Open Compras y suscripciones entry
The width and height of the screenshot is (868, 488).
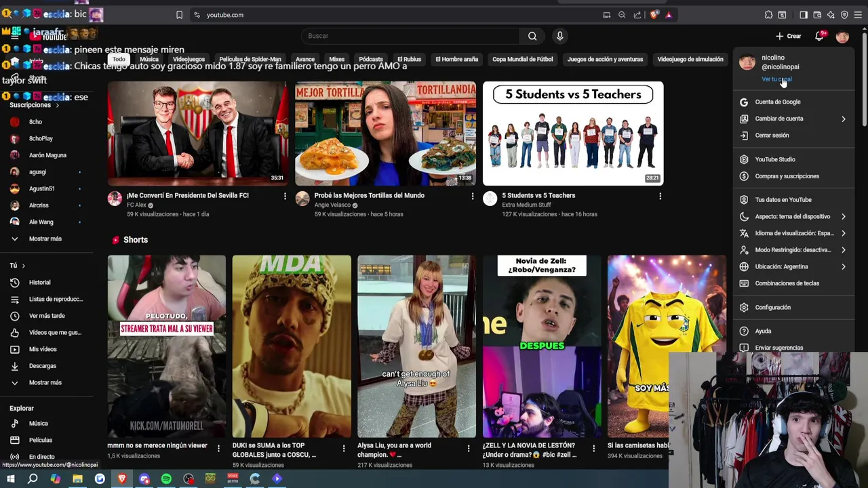tap(793, 176)
